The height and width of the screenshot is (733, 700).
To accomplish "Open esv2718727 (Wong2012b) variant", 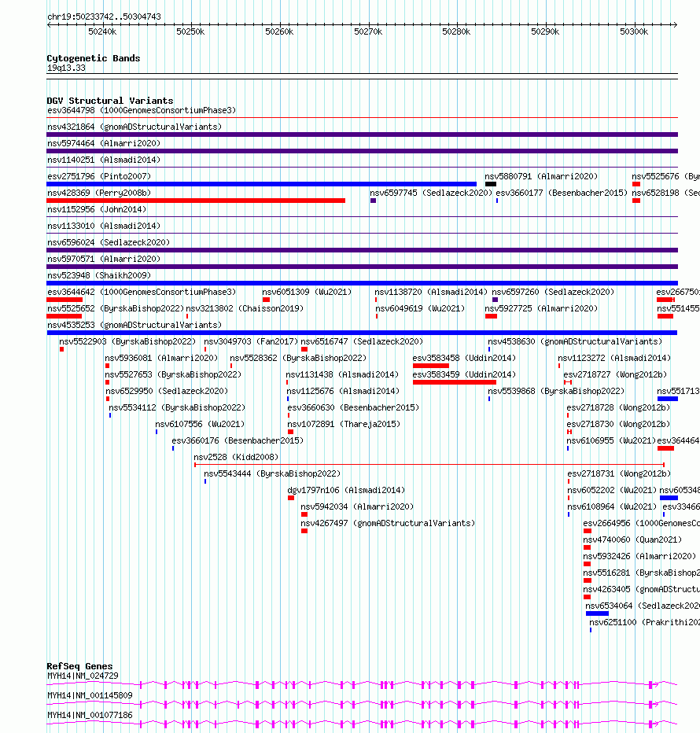I will pos(615,374).
